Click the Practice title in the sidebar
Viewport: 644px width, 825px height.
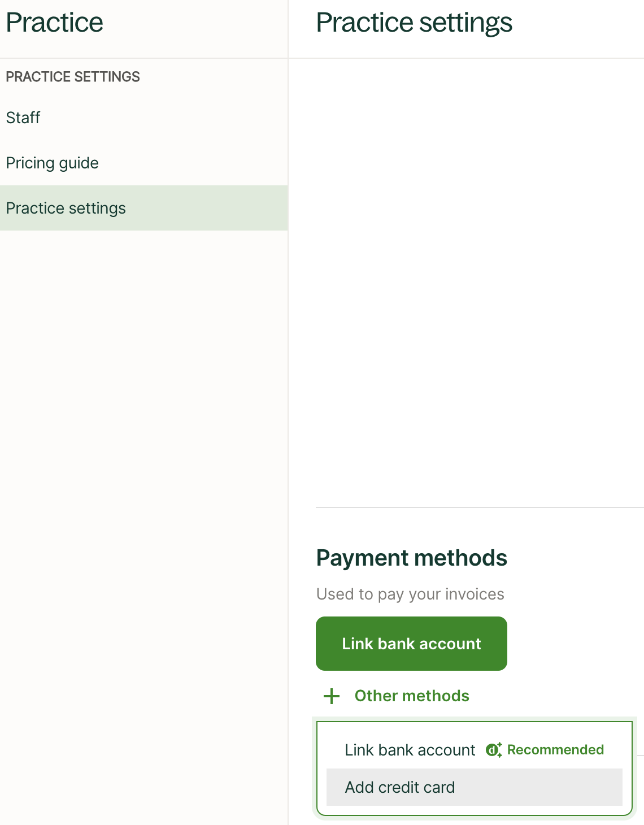[x=55, y=23]
